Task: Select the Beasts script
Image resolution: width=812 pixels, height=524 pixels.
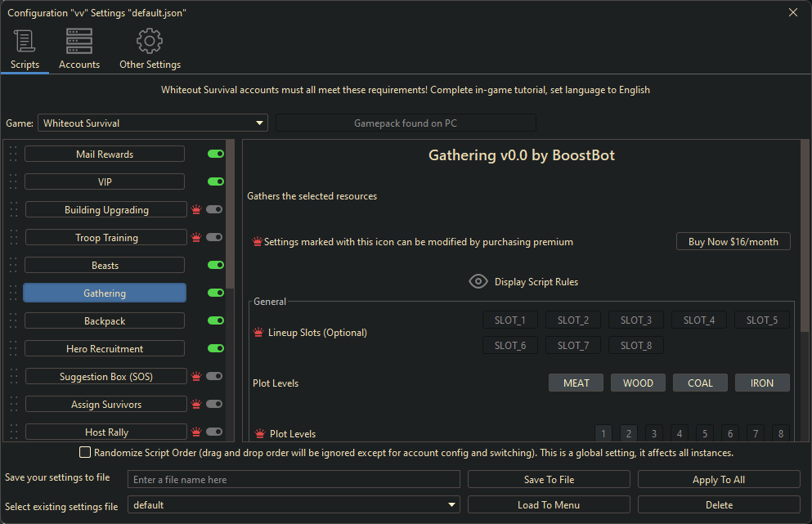Action: pyautogui.click(x=105, y=265)
